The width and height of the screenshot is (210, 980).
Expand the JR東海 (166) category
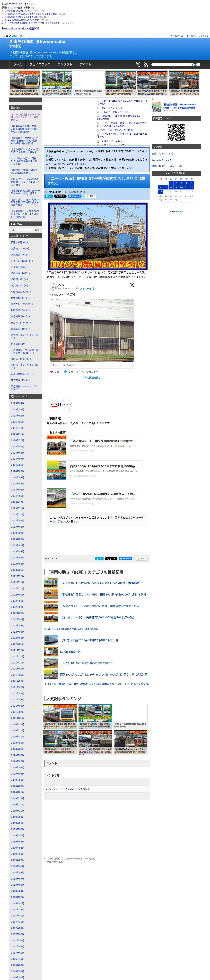point(27,267)
